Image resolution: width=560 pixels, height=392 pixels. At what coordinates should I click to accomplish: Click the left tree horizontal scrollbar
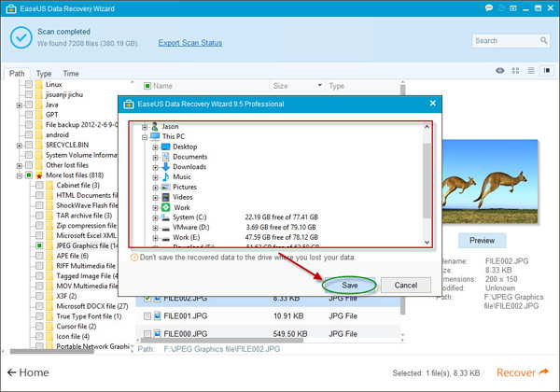point(51,351)
